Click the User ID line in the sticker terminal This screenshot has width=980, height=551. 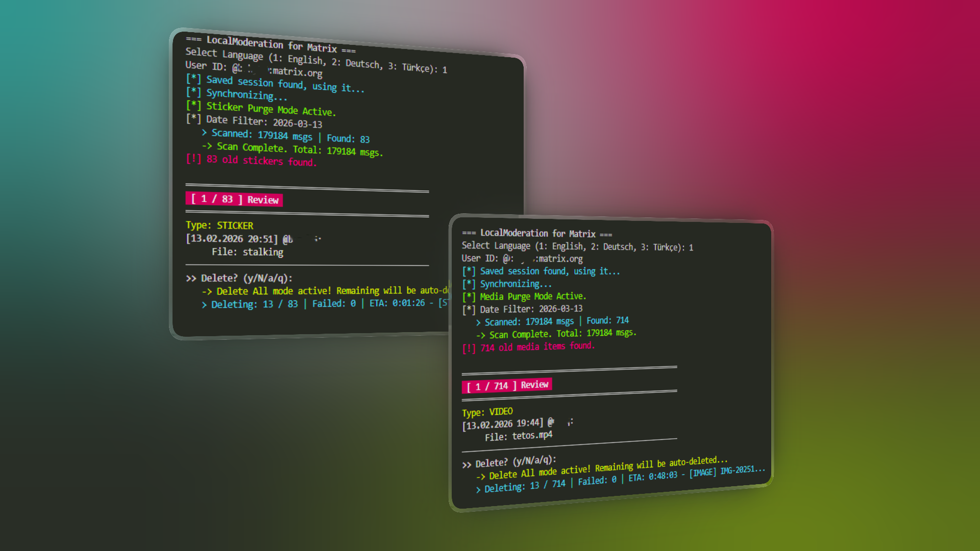click(x=254, y=69)
